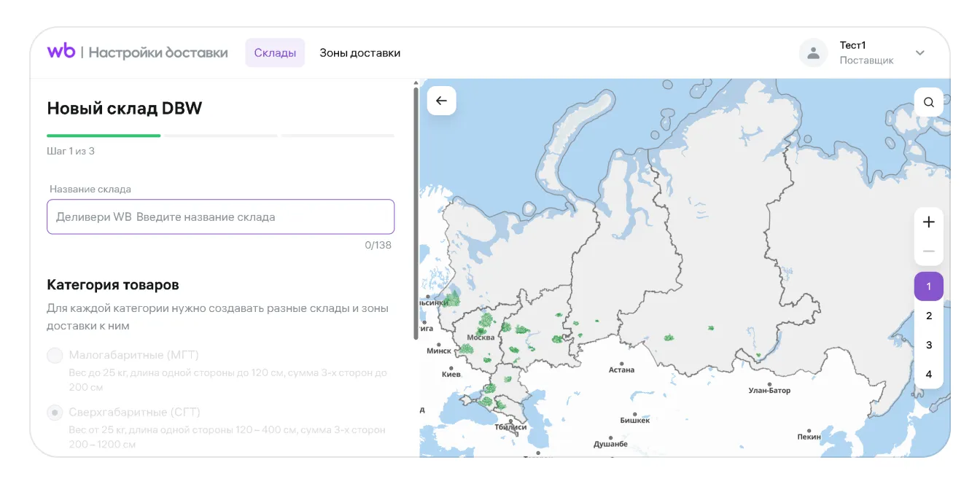The image size is (980, 484).
Task: Click the step progress bar
Action: 220,136
